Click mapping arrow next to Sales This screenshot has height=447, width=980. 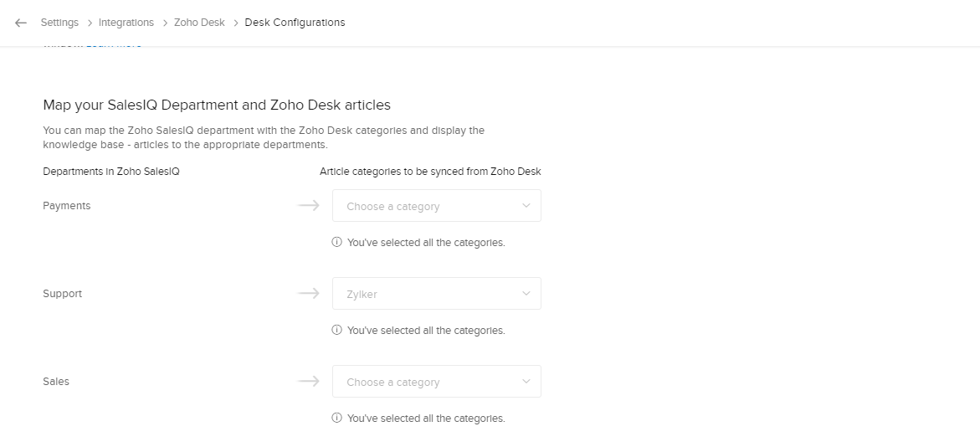pyautogui.click(x=308, y=381)
